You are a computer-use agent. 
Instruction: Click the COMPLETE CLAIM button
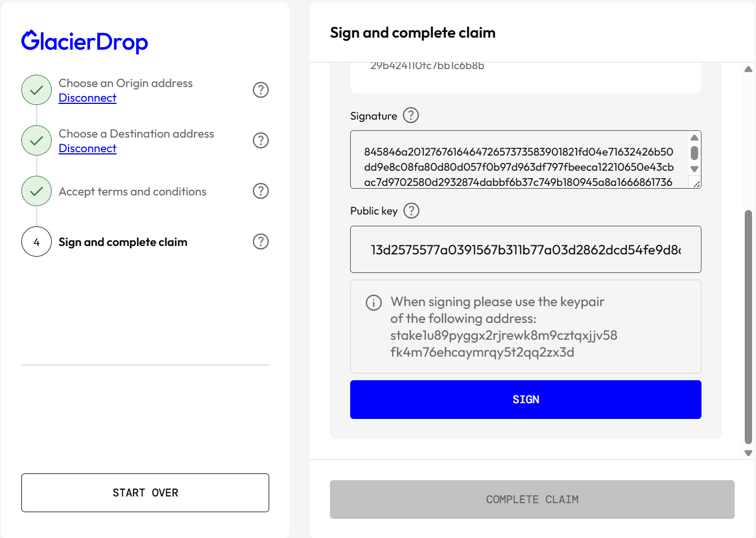532,499
